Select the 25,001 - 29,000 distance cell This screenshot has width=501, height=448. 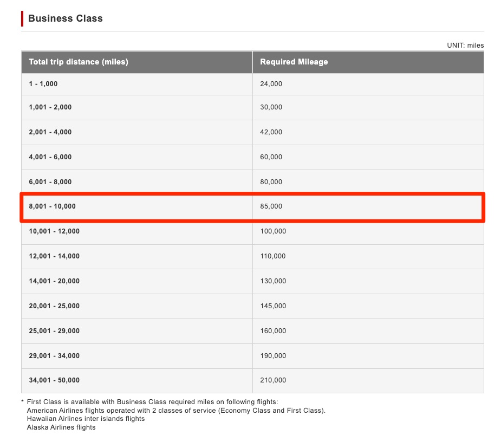point(54,331)
